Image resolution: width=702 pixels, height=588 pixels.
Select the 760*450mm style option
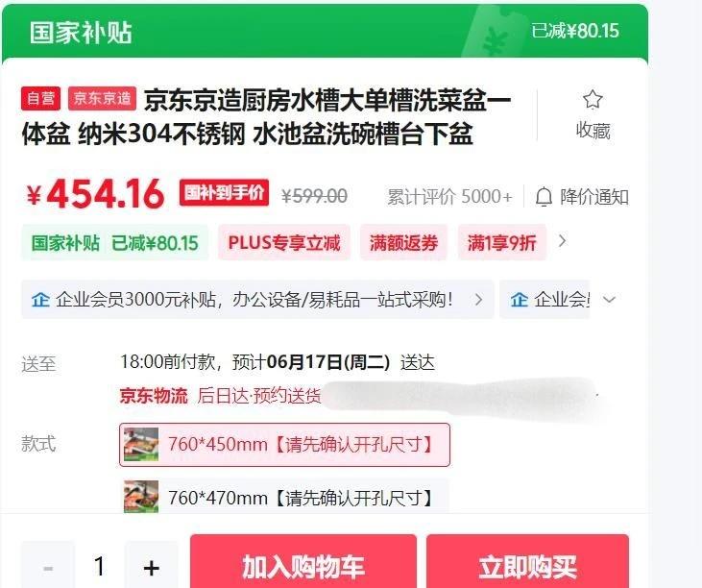pos(285,445)
